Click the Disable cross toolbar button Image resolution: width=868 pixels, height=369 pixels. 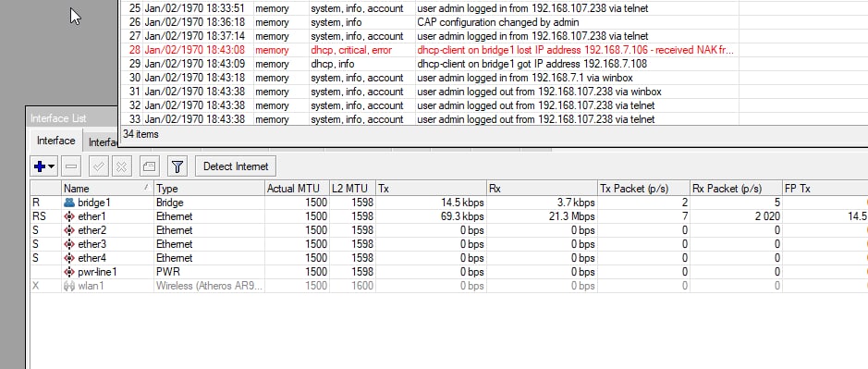click(122, 166)
